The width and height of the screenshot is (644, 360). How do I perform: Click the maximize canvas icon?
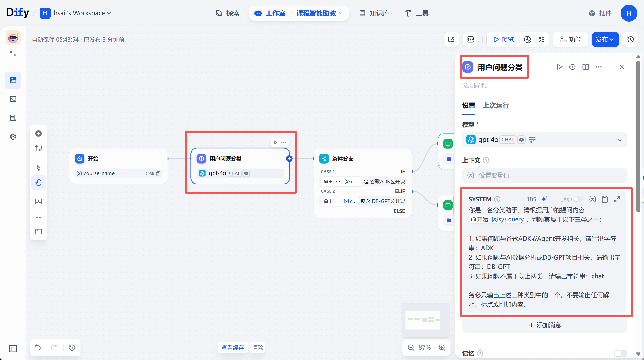[38, 231]
